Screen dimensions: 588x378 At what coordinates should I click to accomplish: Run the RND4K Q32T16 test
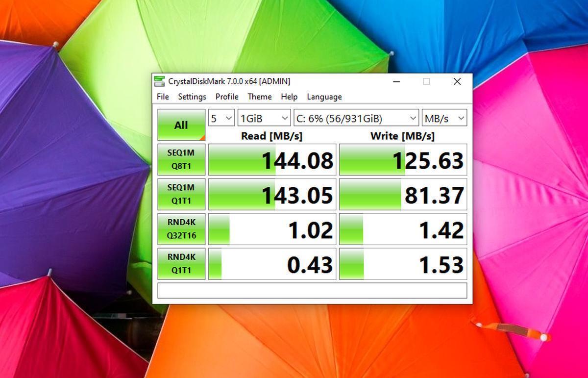(181, 229)
